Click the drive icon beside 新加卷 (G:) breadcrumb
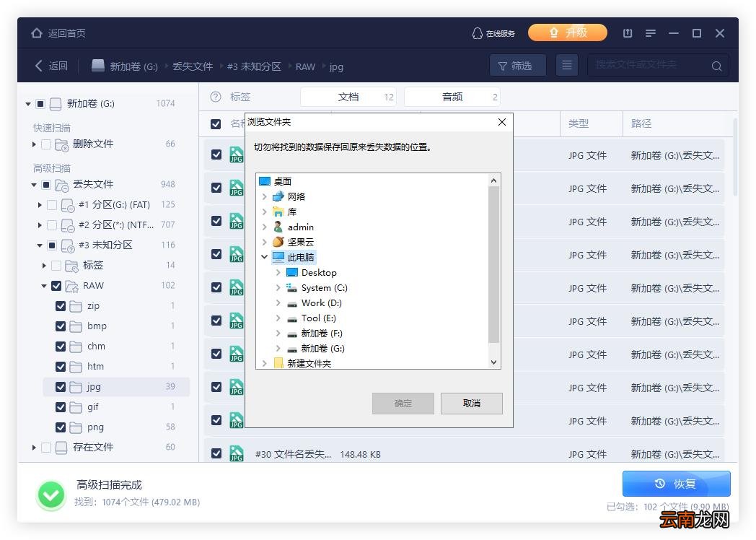 98,66
